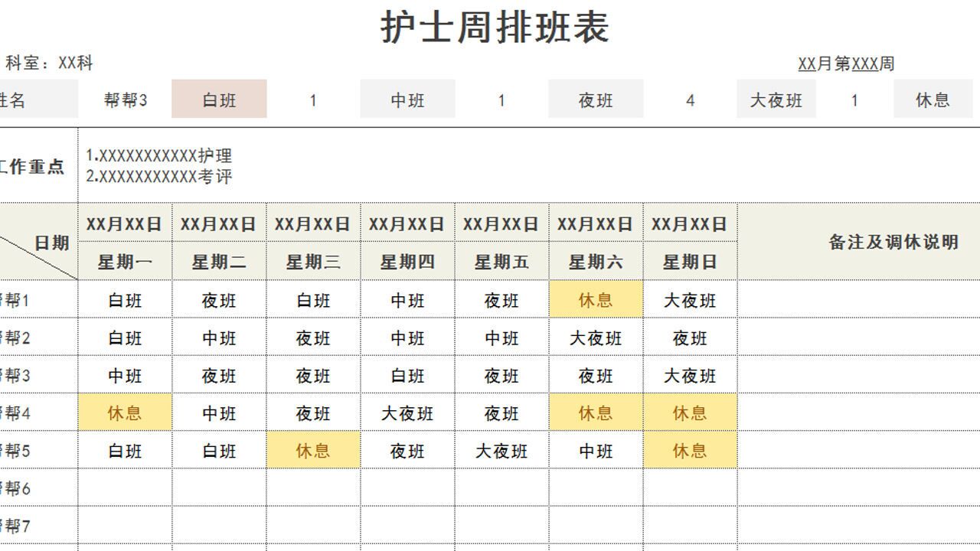
Task: Select 帮帮5's Saturday 中班 cell
Action: [x=596, y=450]
